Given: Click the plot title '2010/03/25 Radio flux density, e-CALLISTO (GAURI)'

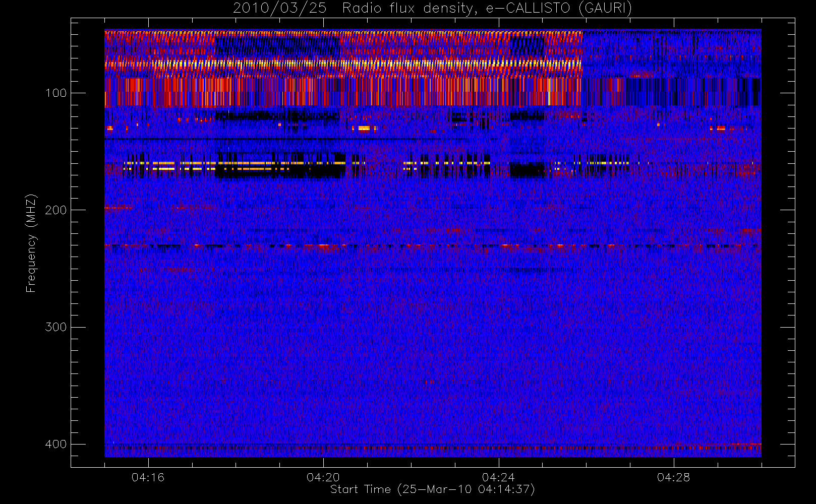Looking at the screenshot, I should coord(432,9).
